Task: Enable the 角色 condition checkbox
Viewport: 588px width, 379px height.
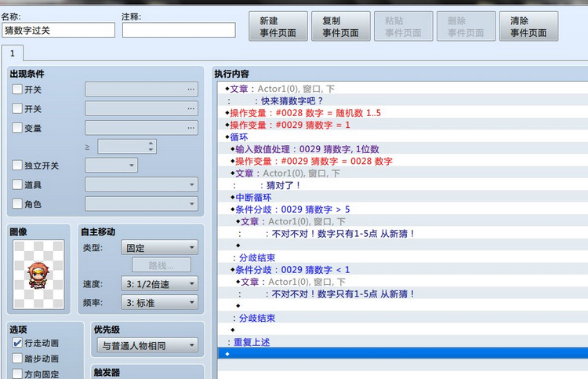Action: (17, 203)
